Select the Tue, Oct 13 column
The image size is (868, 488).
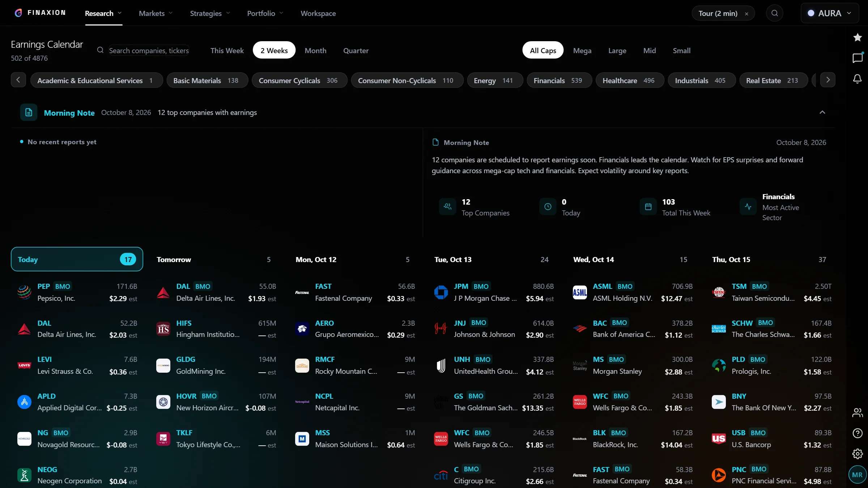(494, 259)
